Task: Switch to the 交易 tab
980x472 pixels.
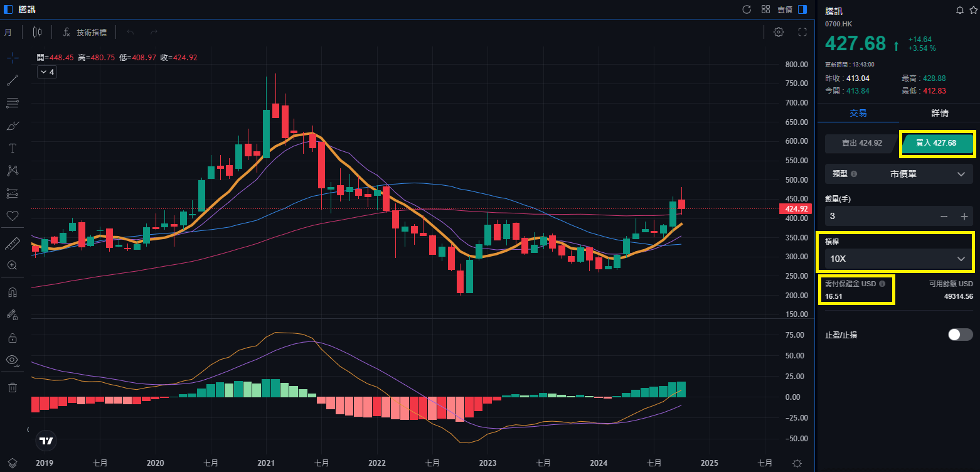Action: (858, 113)
